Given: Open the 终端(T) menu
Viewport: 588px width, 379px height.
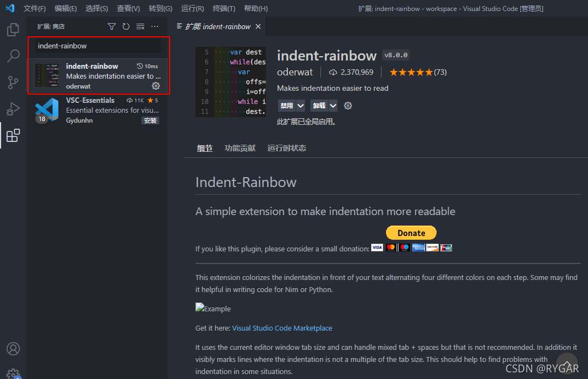Looking at the screenshot, I should [x=224, y=8].
